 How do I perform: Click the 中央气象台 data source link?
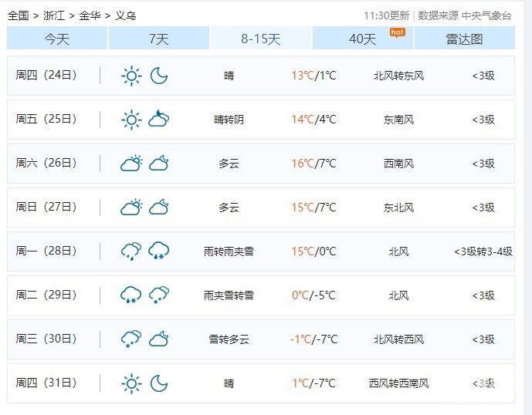486,15
